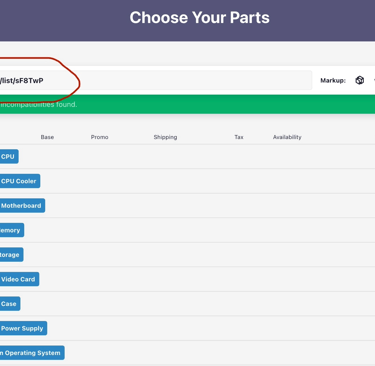Click the Promo column header
Viewport: 375px width, 366px height.
[99, 137]
